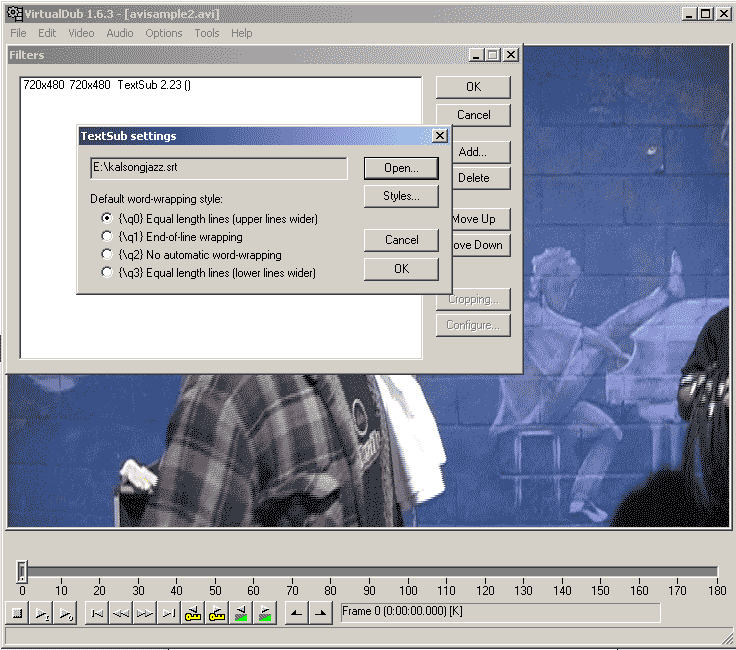
Task: Click the Add... filter button
Action: pyautogui.click(x=481, y=152)
